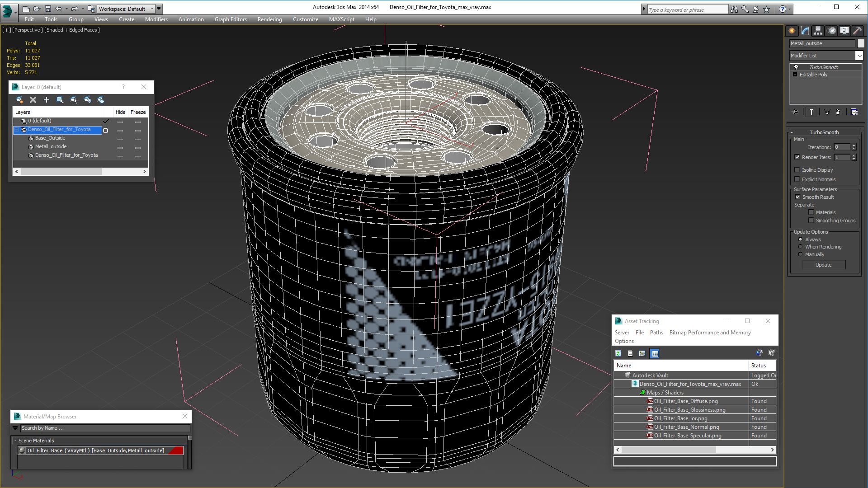
Task: Click the Undo arrow icon
Action: tap(59, 9)
